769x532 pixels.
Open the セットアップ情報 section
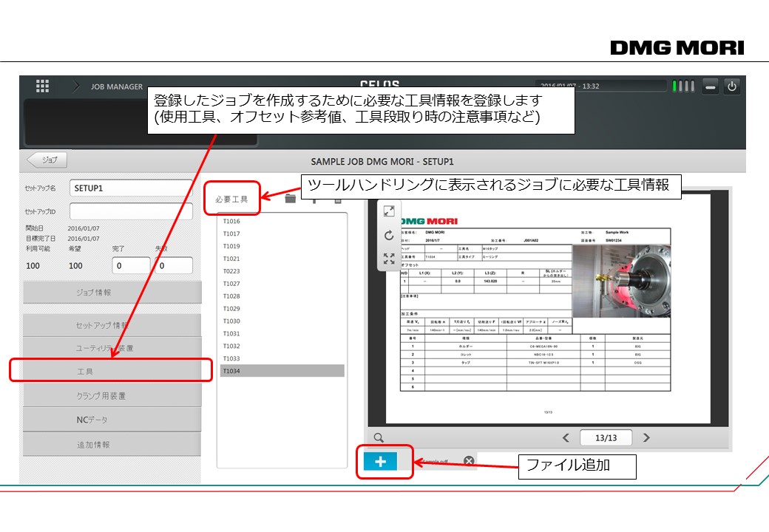(112, 325)
